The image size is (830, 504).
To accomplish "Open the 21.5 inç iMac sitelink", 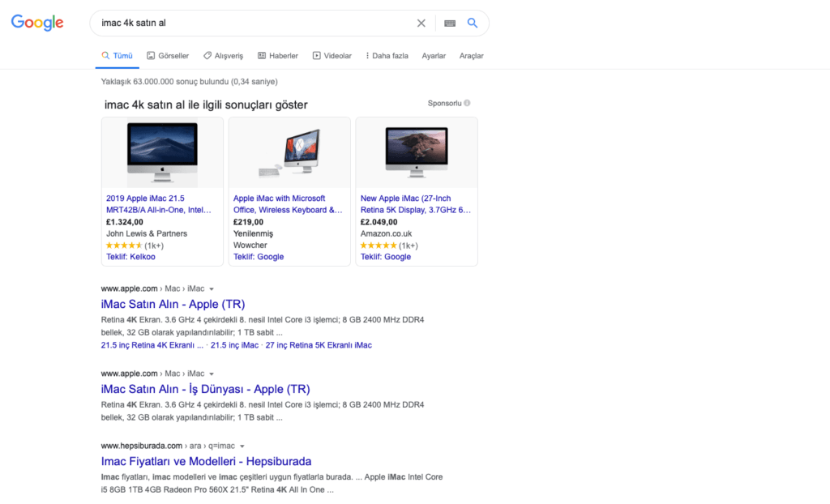I will [234, 345].
